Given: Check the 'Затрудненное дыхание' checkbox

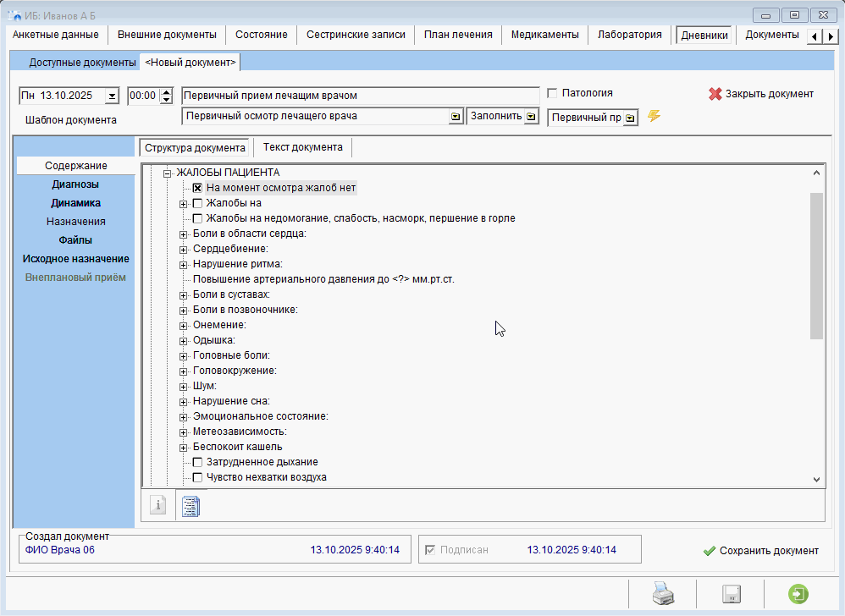Looking at the screenshot, I should pos(197,462).
